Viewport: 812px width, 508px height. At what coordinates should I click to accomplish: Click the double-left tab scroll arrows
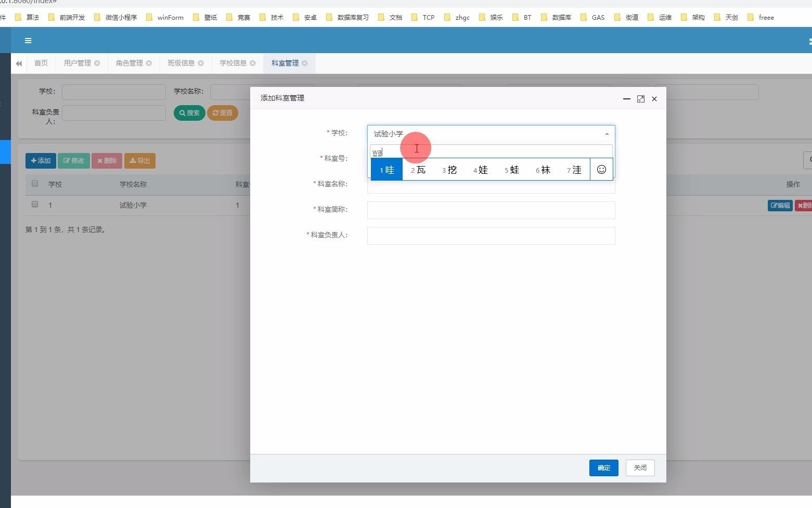19,63
